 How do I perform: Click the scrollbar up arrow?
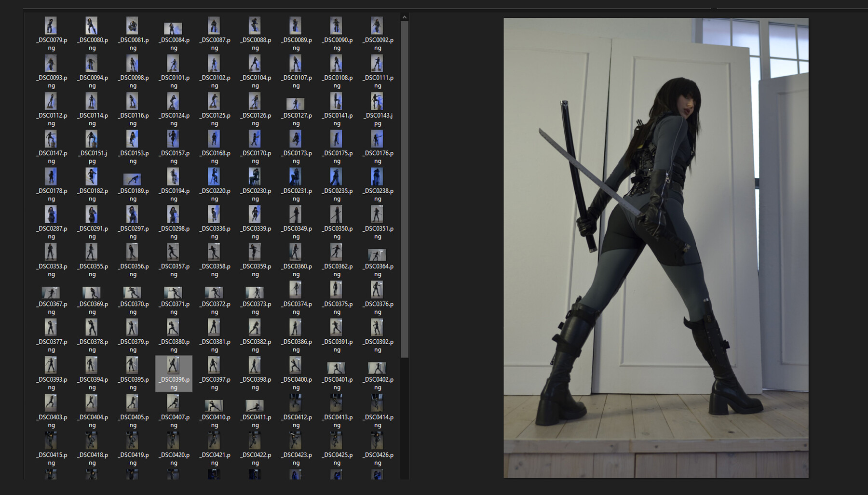coord(404,16)
